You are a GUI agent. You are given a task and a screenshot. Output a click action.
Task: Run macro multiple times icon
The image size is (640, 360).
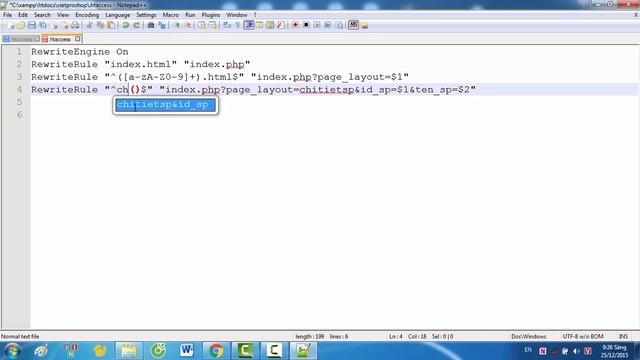point(328,25)
